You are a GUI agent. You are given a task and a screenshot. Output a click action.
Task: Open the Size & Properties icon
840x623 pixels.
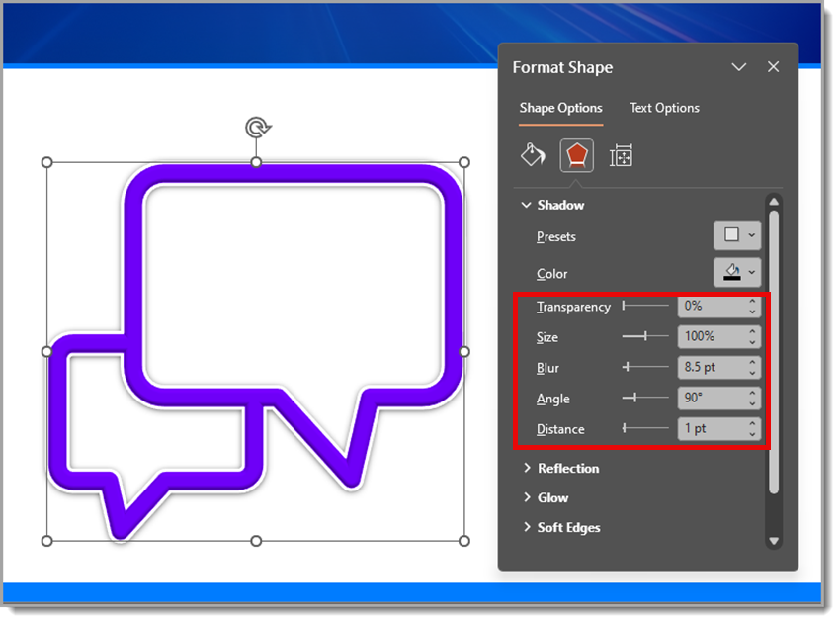pos(621,155)
